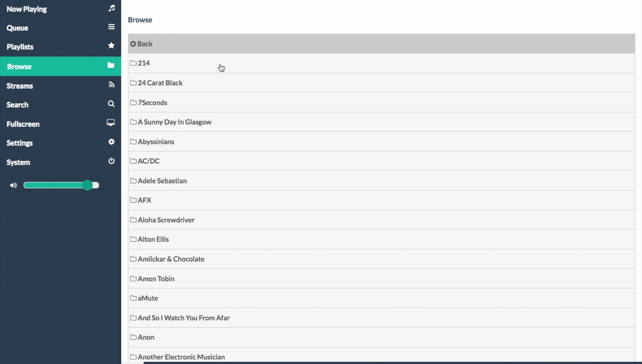
Task: Open A Sunny Day In Glasgow folder
Action: (x=174, y=122)
